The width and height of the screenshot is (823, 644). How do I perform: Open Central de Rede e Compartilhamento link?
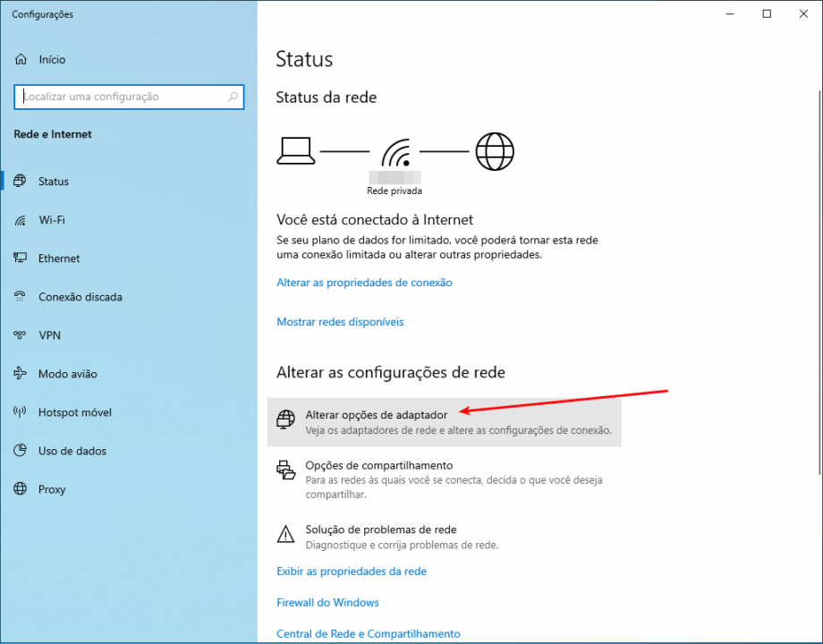tap(368, 634)
